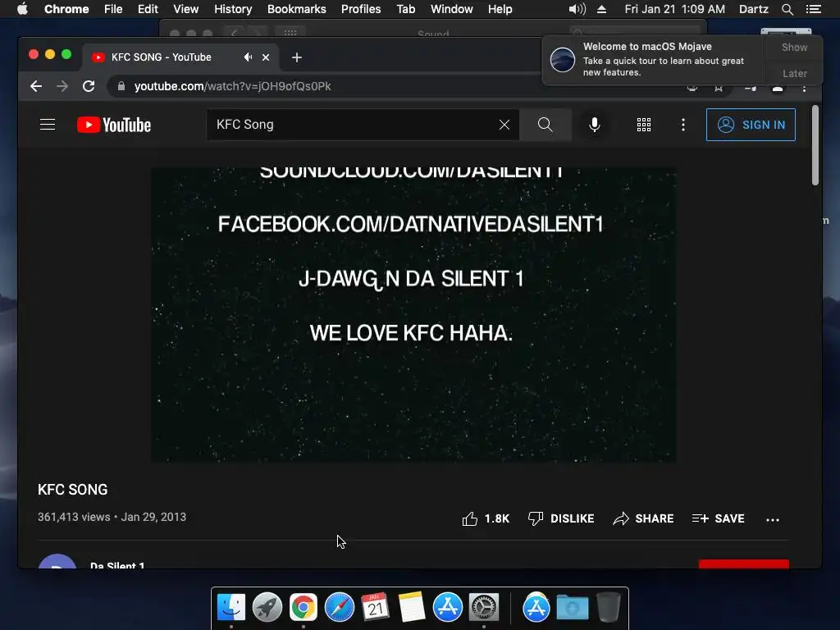This screenshot has height=630, width=840.
Task: Open Finder from the Dock
Action: (x=231, y=608)
